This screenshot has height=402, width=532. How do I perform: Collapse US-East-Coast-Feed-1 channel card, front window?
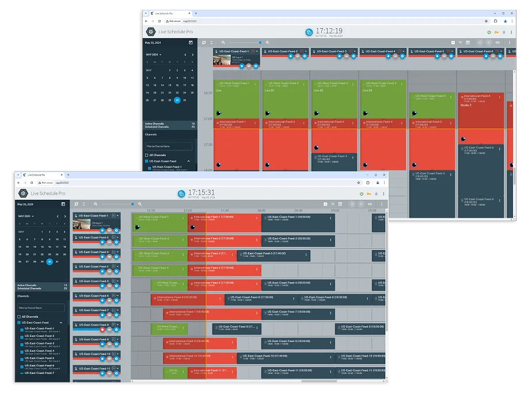(x=117, y=215)
